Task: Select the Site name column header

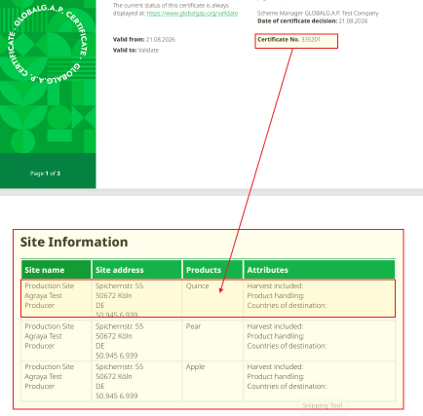Action: (56, 270)
